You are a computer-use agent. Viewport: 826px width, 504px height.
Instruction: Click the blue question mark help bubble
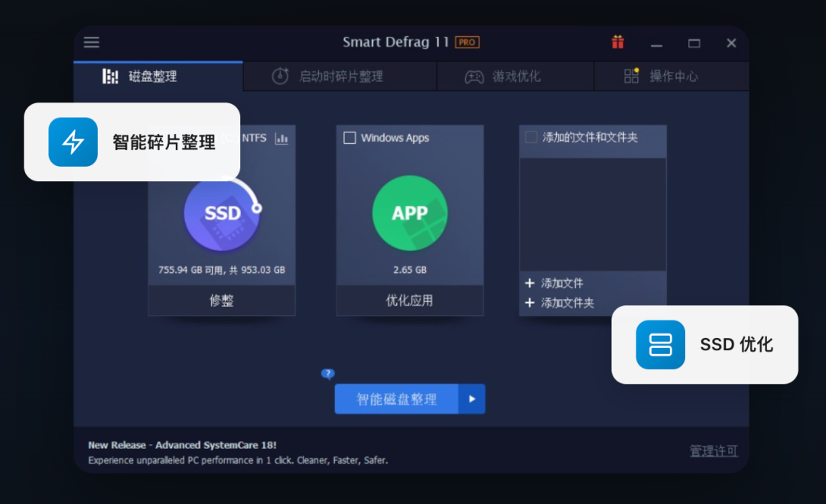[327, 374]
